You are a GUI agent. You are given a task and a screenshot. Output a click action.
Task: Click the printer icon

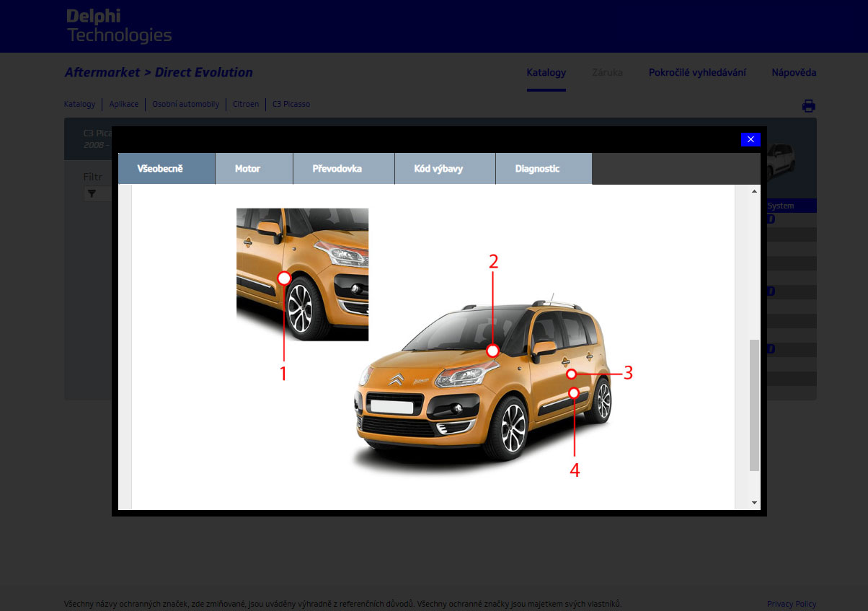[809, 106]
